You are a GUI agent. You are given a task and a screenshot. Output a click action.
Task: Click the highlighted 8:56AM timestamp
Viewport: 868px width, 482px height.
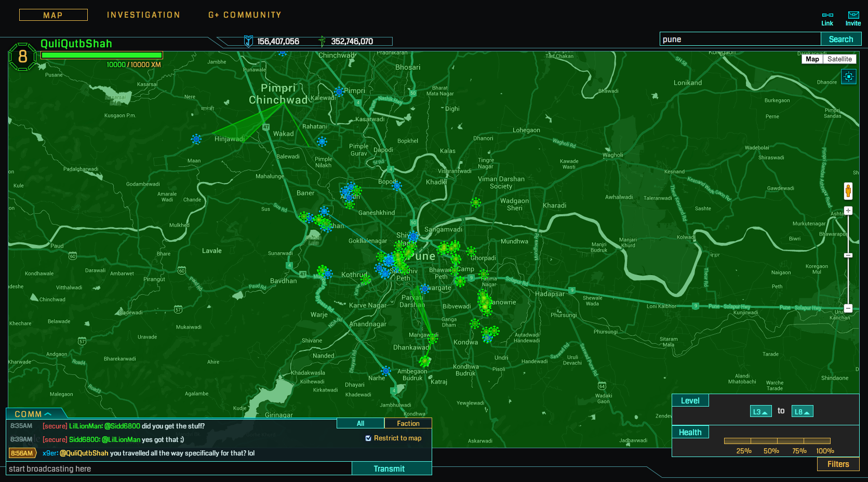tap(22, 453)
